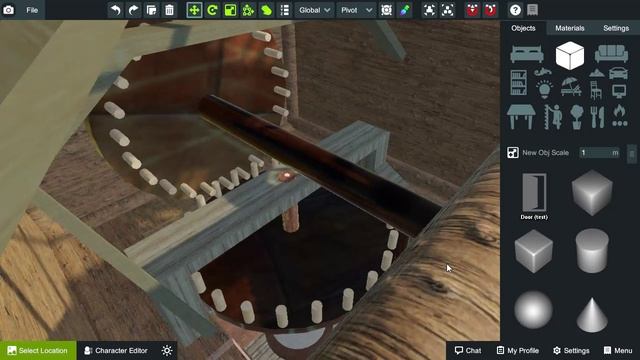Toggle the sun lighting icon
Image resolution: width=640 pixels, height=360 pixels.
(167, 351)
